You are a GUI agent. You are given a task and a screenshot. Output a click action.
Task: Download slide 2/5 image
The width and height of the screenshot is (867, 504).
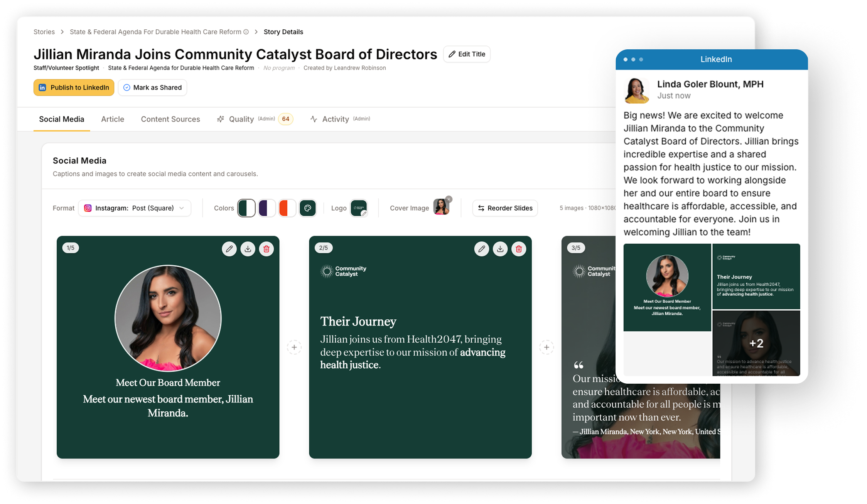tap(500, 249)
